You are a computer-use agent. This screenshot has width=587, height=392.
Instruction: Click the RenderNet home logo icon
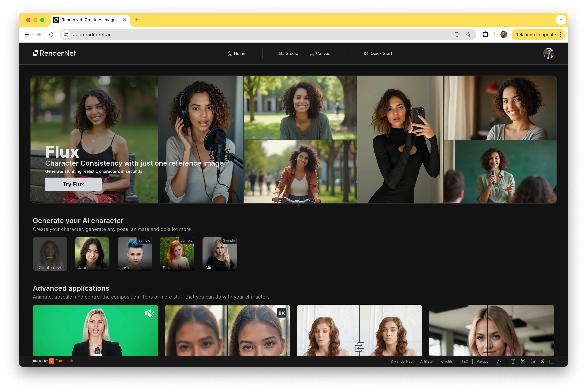pos(36,53)
